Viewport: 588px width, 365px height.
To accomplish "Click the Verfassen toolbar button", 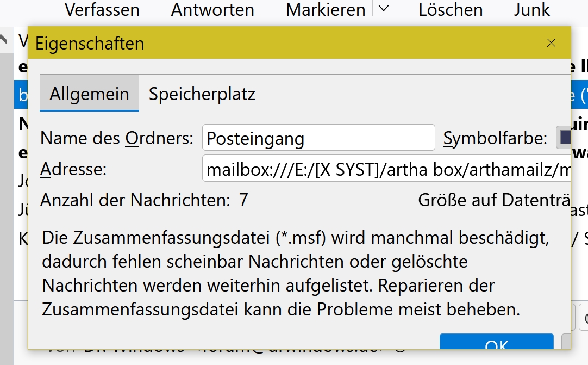I will 102,10.
